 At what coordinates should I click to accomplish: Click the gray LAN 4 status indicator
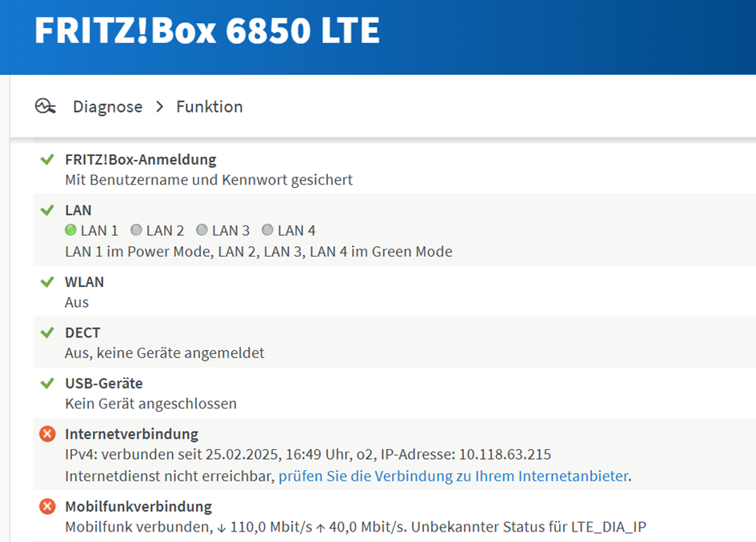tap(267, 230)
